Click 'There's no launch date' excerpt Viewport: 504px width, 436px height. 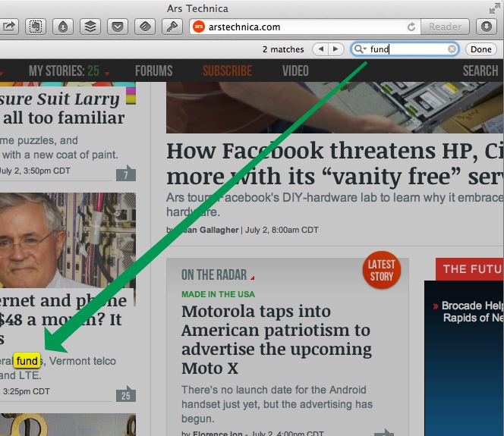coord(277,404)
